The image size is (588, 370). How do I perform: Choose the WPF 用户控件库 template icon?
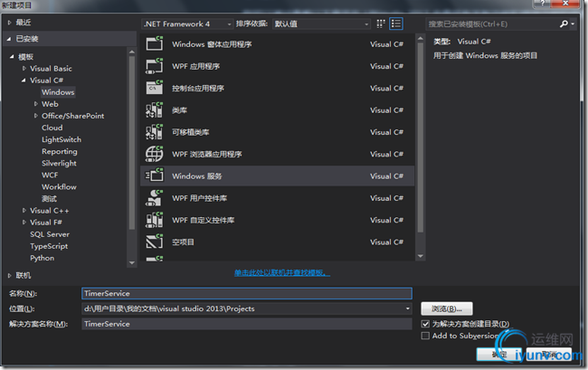tap(154, 198)
